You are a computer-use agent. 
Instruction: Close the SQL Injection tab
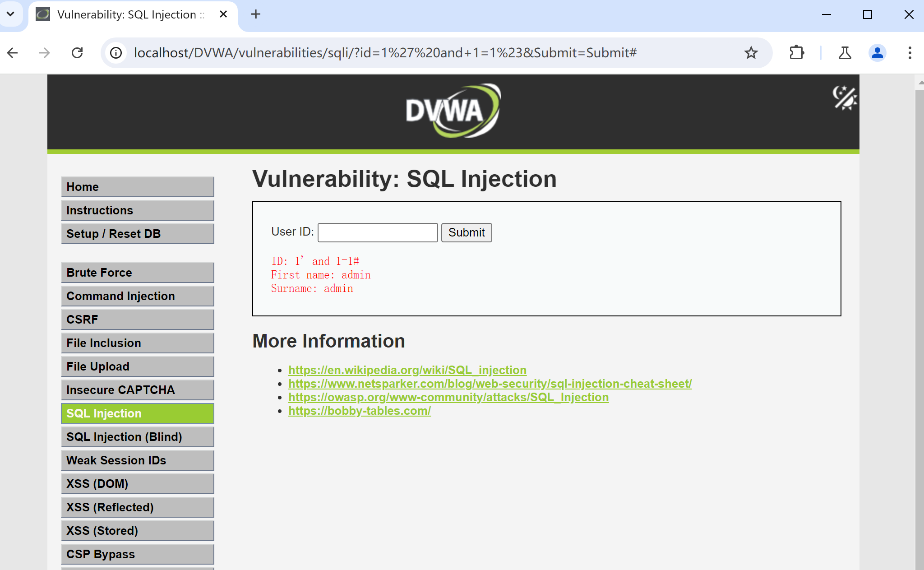(x=223, y=14)
